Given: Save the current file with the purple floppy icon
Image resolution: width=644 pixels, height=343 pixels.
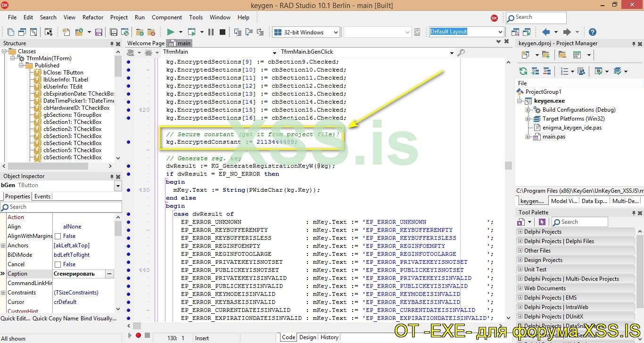Looking at the screenshot, I should click(99, 32).
